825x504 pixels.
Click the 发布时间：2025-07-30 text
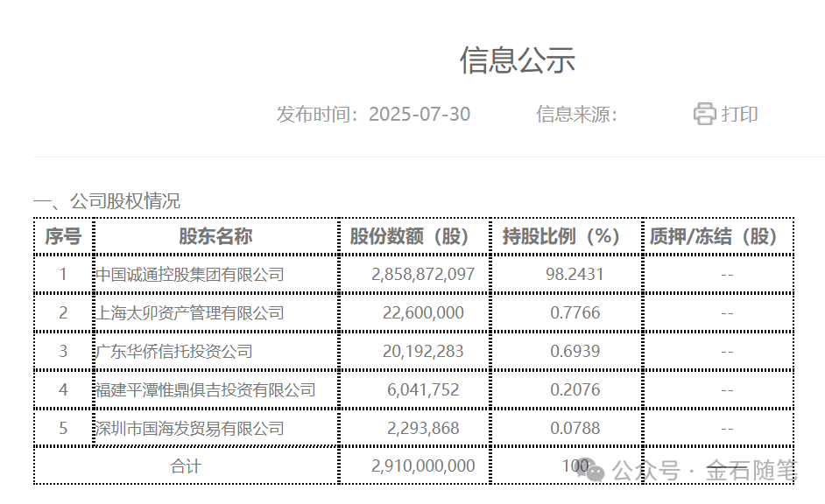click(373, 114)
